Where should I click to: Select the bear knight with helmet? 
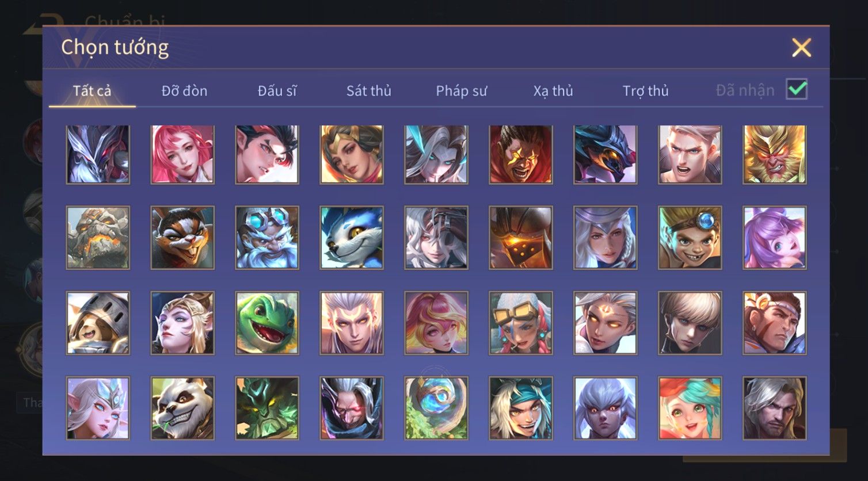click(98, 323)
